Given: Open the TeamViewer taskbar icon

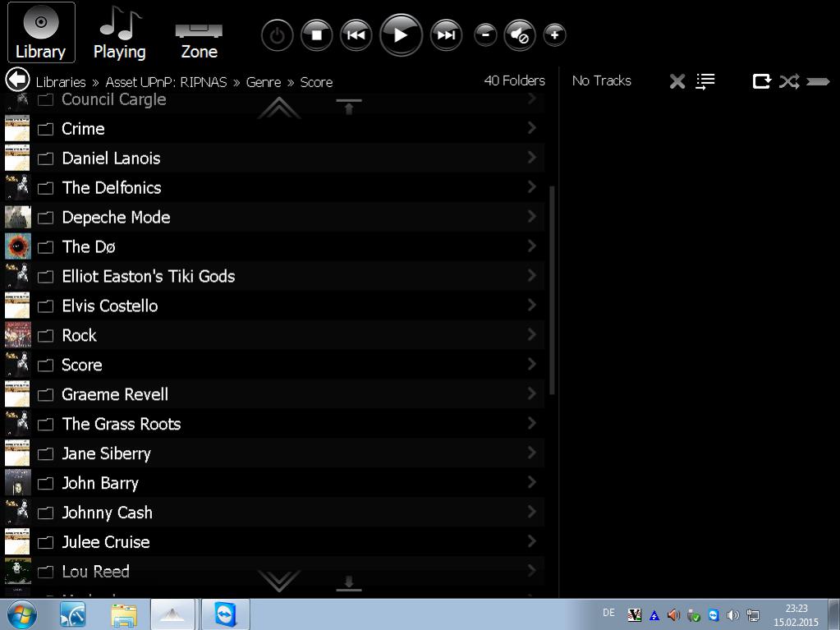Looking at the screenshot, I should [x=225, y=614].
